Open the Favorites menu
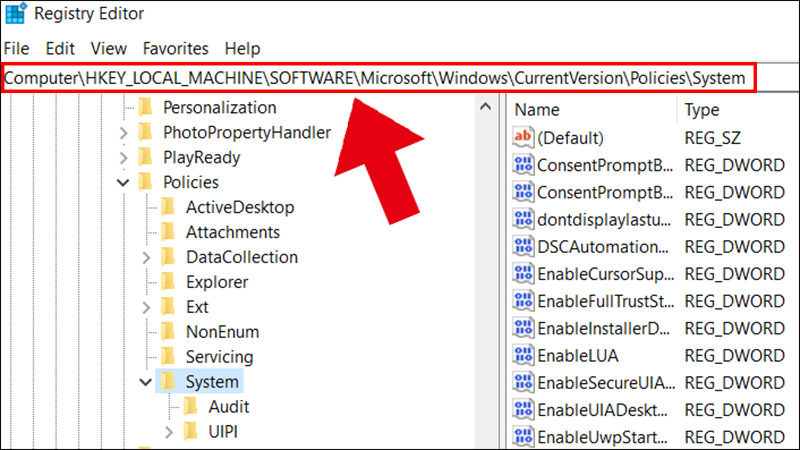The height and width of the screenshot is (450, 800). tap(175, 48)
